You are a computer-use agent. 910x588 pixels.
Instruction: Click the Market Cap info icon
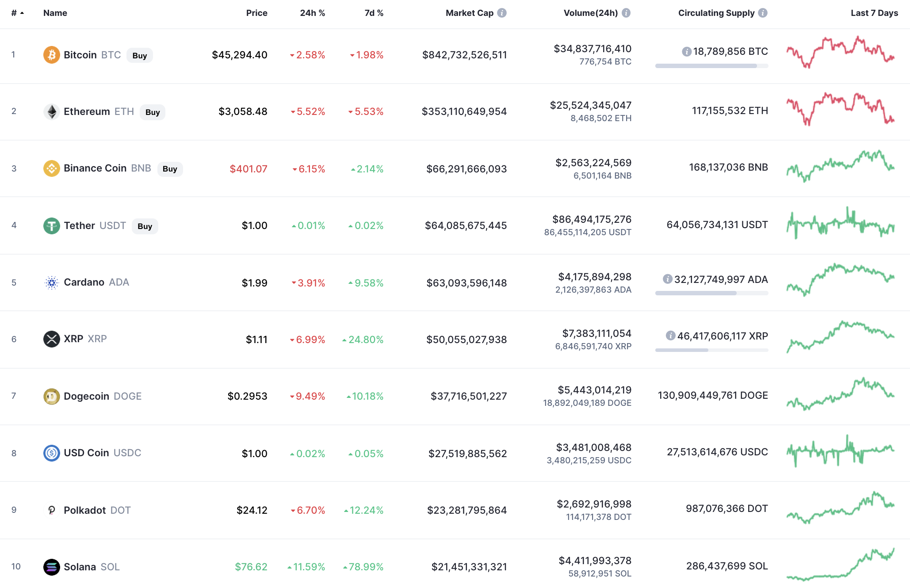click(501, 13)
